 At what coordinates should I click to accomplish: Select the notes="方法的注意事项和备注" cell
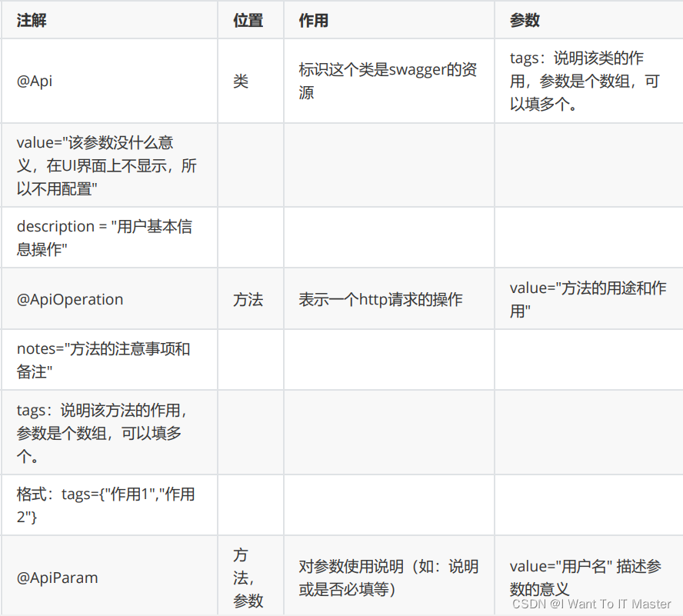pos(109,360)
